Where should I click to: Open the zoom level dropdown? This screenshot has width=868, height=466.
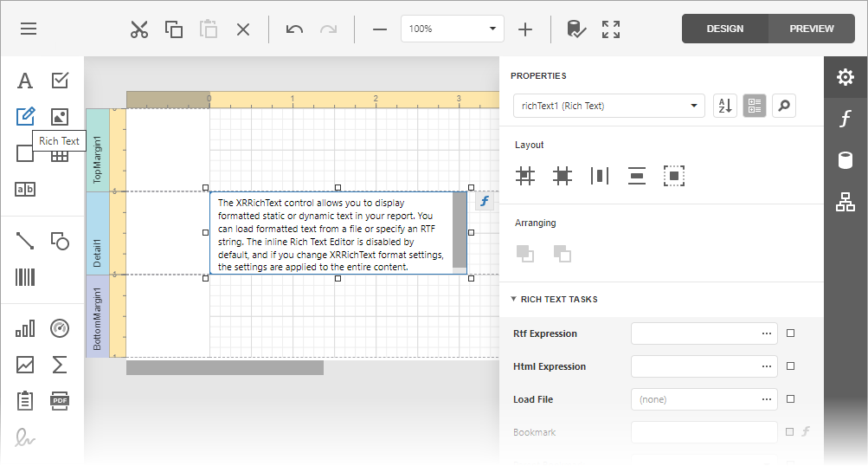492,29
